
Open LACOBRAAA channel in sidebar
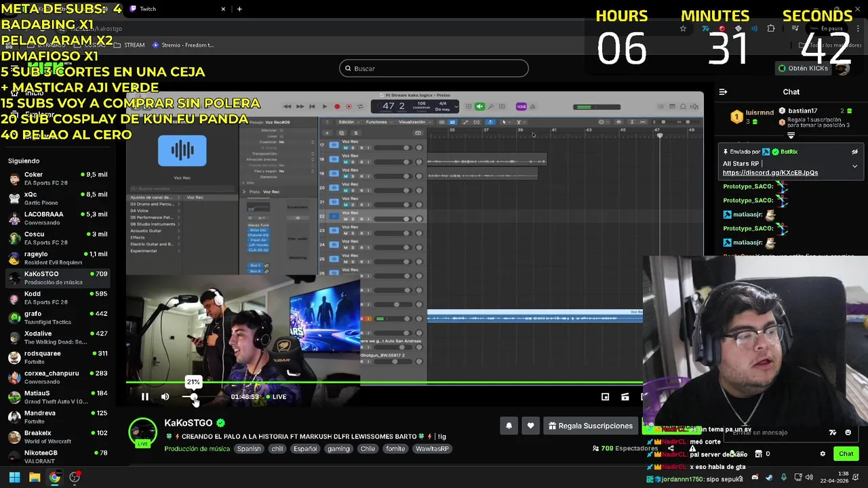pos(58,218)
